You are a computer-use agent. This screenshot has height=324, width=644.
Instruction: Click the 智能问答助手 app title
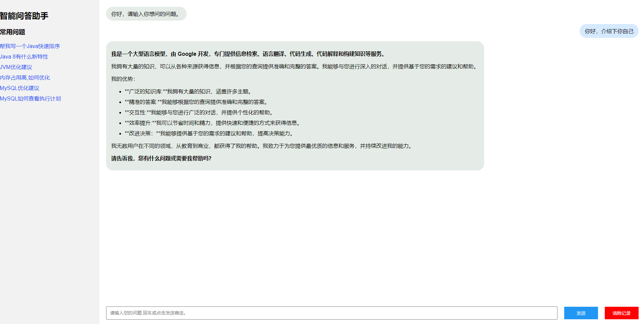tap(24, 16)
